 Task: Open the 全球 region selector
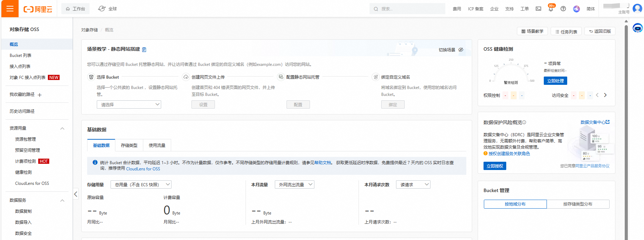[107, 9]
